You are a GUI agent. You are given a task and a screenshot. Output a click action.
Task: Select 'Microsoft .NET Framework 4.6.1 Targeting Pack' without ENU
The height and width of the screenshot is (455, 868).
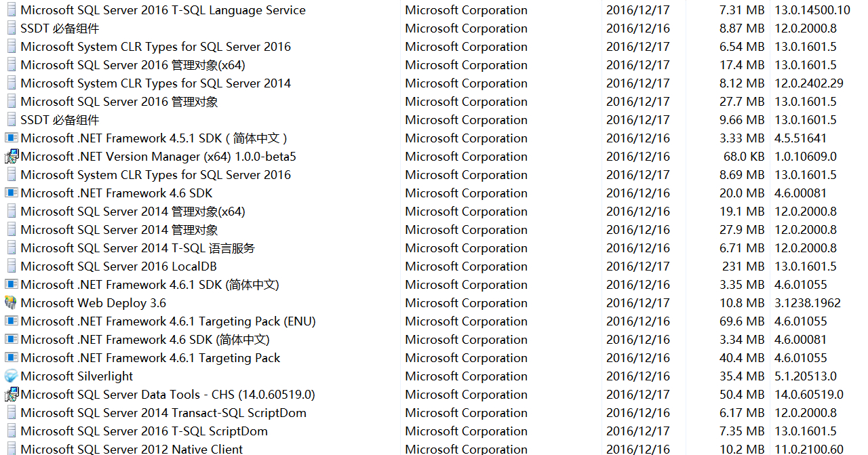[150, 358]
